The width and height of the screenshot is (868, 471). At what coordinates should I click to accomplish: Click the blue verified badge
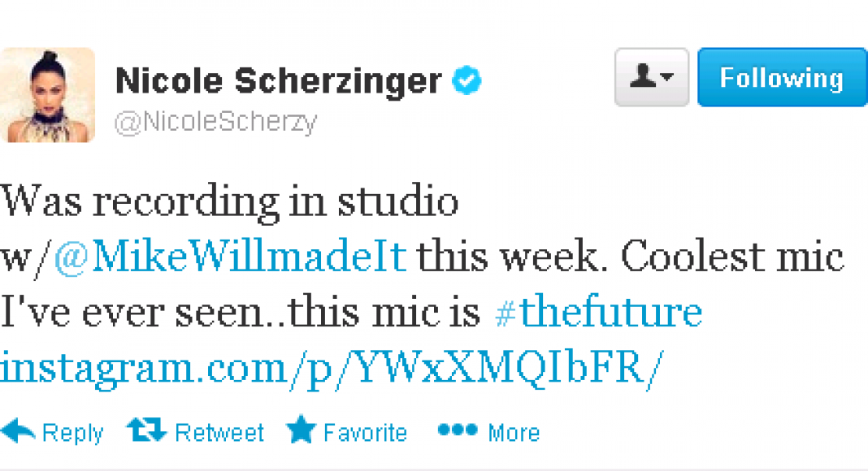(467, 80)
